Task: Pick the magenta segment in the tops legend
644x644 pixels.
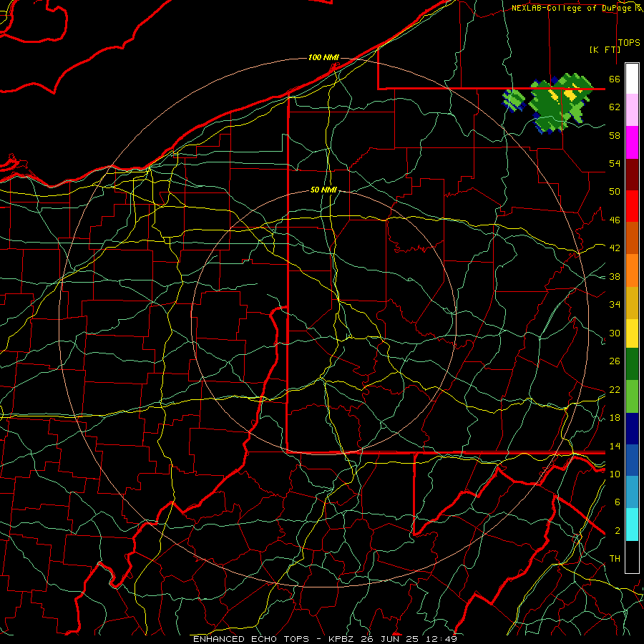Action: [632, 142]
